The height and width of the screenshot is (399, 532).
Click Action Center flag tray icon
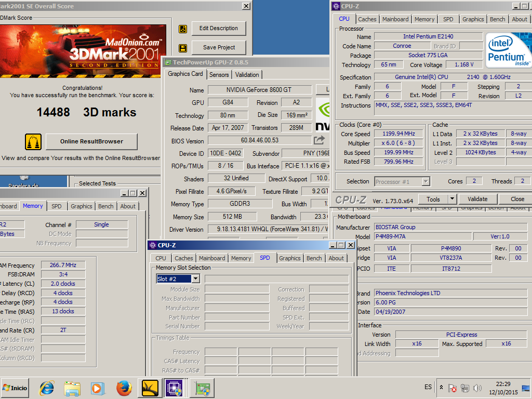point(453,388)
